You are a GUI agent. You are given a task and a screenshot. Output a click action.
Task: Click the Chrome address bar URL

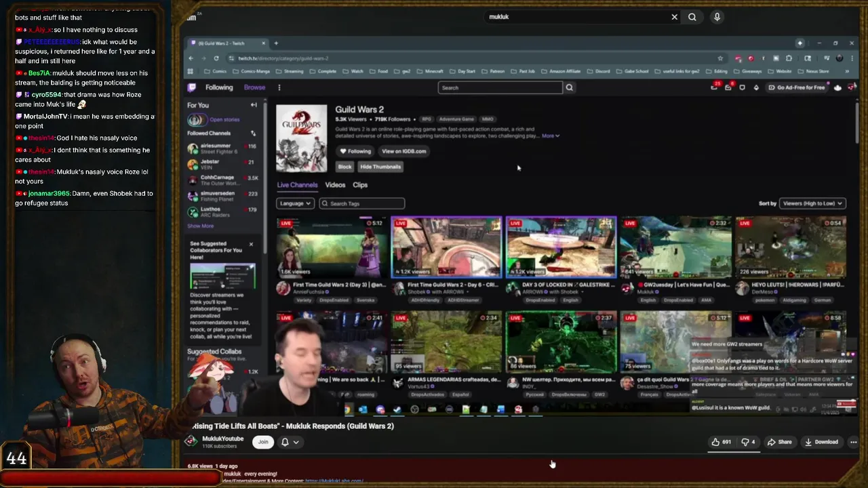283,58
